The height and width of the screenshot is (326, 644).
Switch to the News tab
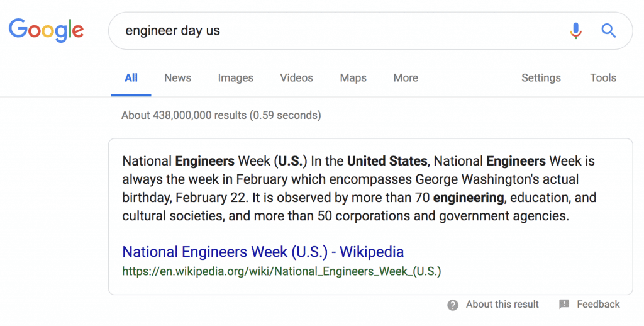177,78
